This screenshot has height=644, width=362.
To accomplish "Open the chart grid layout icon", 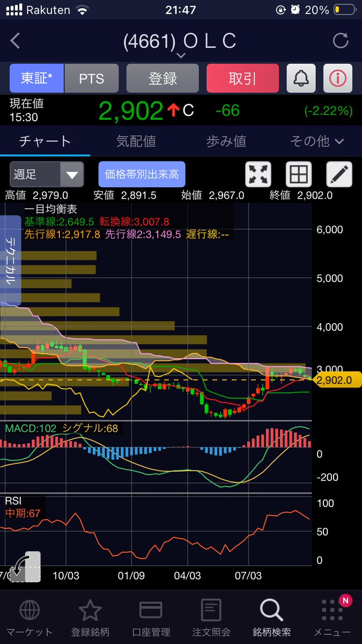I will pos(299,174).
